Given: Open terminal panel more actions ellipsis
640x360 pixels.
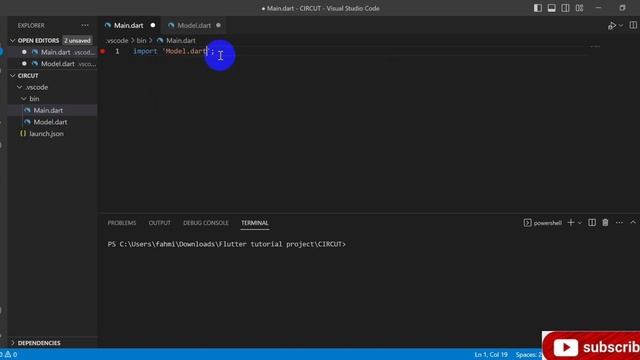Looking at the screenshot, I should [619, 222].
